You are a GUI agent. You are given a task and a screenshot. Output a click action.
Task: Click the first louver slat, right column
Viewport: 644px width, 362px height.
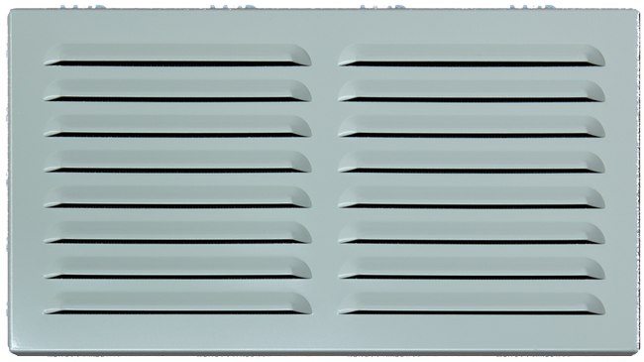472,55
